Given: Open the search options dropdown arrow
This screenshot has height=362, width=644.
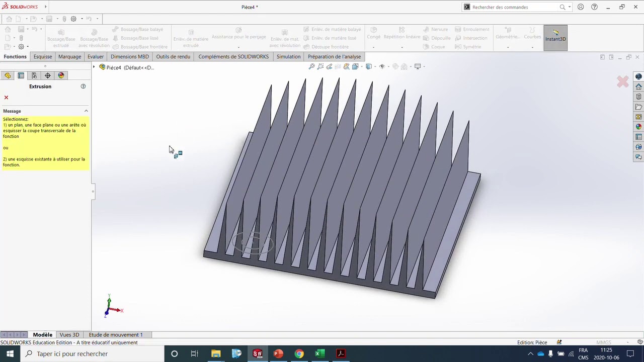Looking at the screenshot, I should click(570, 7).
